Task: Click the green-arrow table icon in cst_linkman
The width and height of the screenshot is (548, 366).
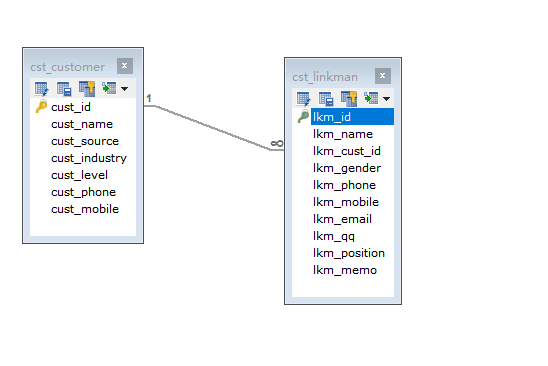Action: tap(371, 98)
